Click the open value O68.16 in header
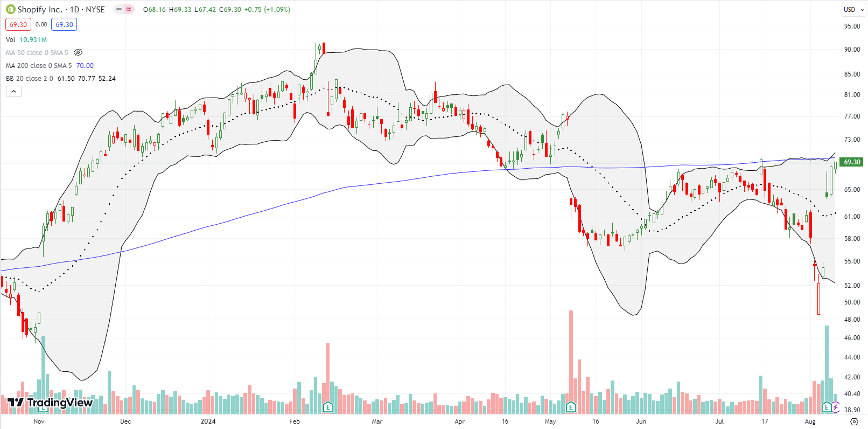 [155, 9]
